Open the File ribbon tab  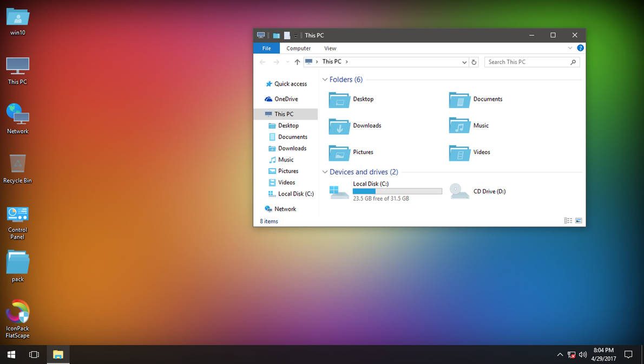point(267,48)
